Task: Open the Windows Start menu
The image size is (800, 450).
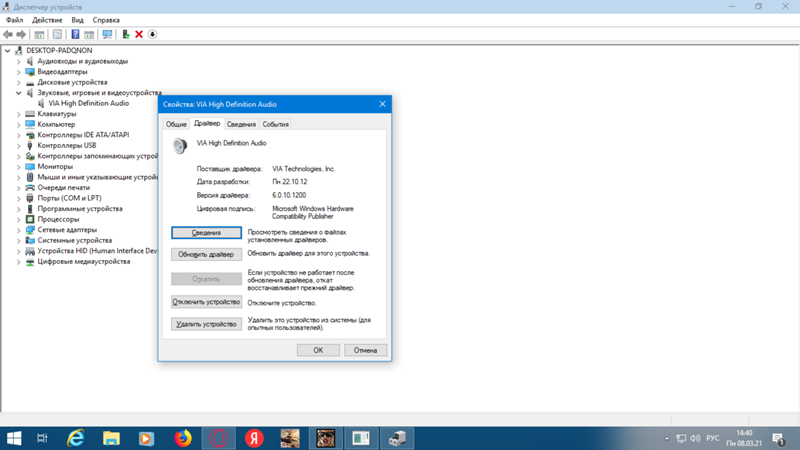Action: click(x=14, y=438)
